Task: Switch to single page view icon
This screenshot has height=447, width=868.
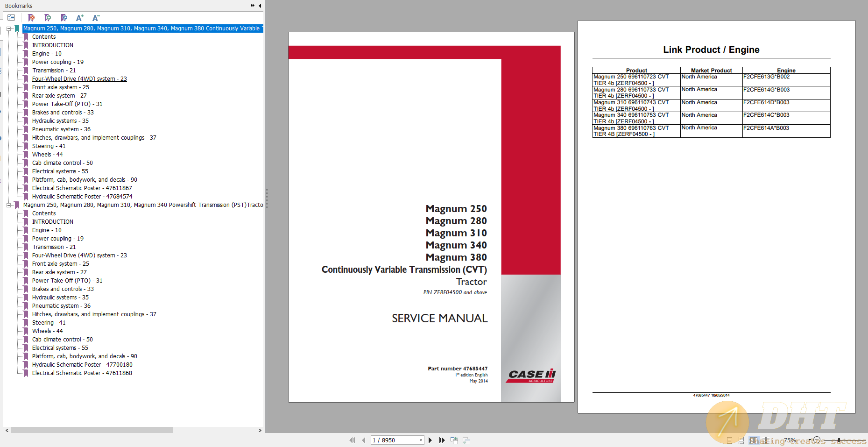Action: [x=729, y=440]
